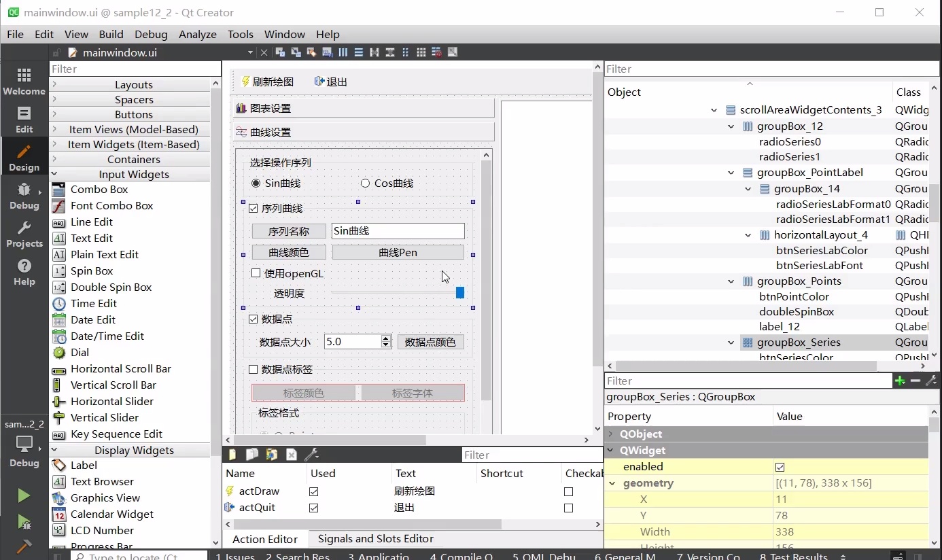Collapse groupBox_12 in the object tree

[731, 126]
